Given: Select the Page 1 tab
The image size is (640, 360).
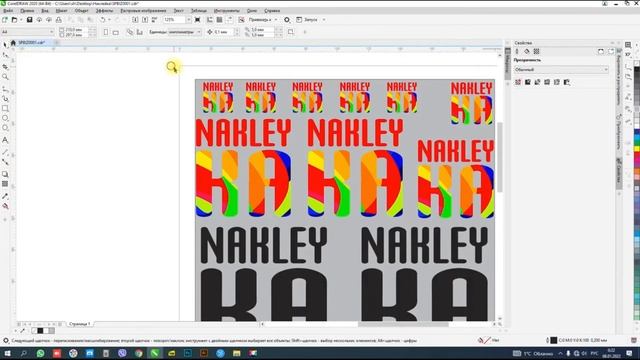Looking at the screenshot, I should (80, 324).
